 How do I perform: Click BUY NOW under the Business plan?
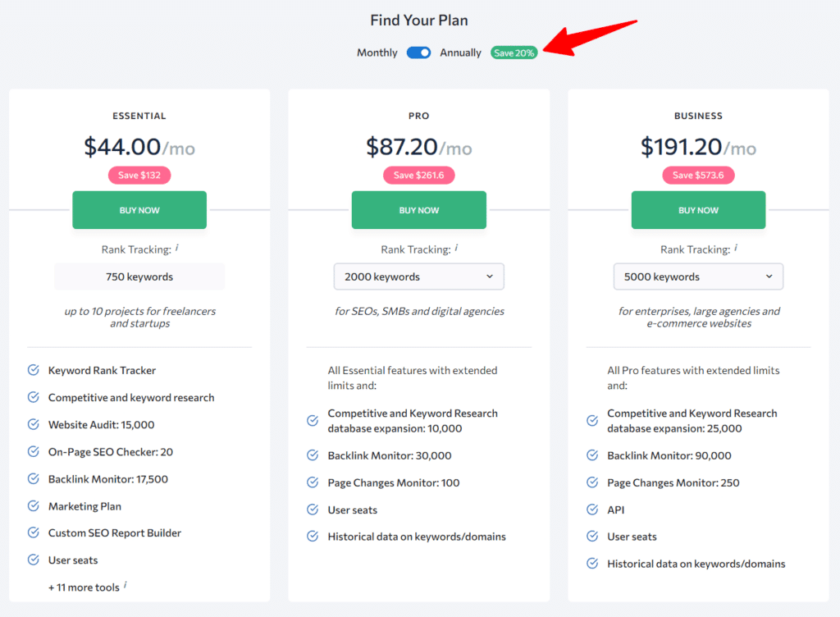pyautogui.click(x=698, y=210)
